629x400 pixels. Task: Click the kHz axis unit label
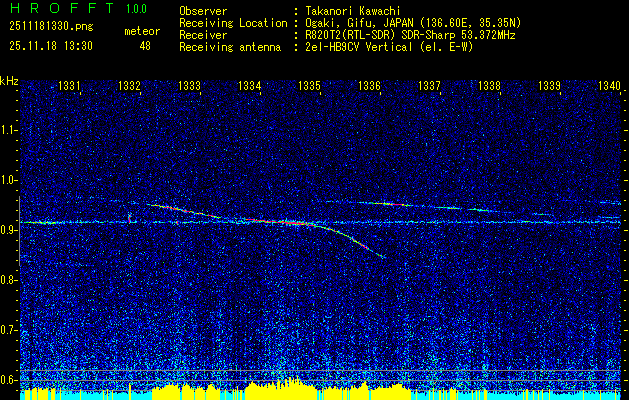click(9, 81)
